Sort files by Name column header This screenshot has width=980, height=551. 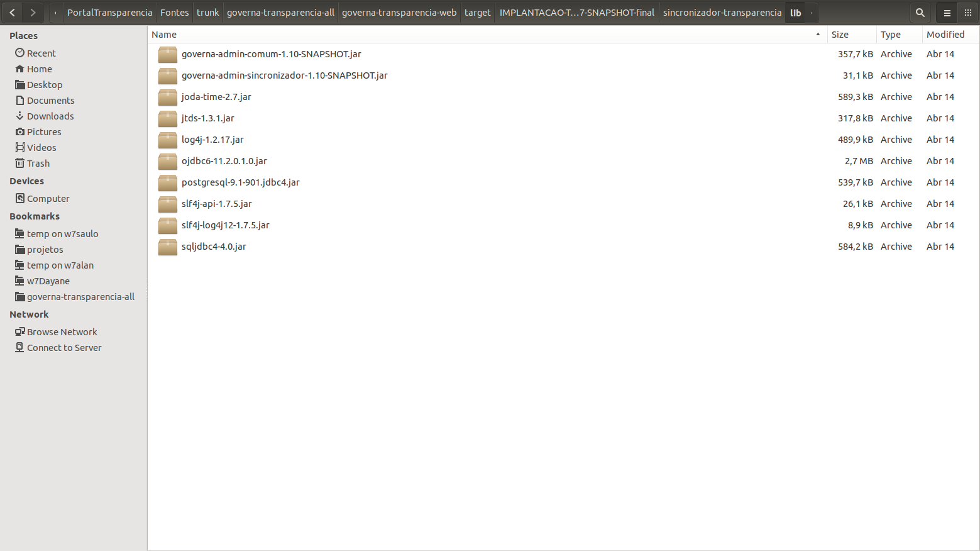click(x=487, y=35)
